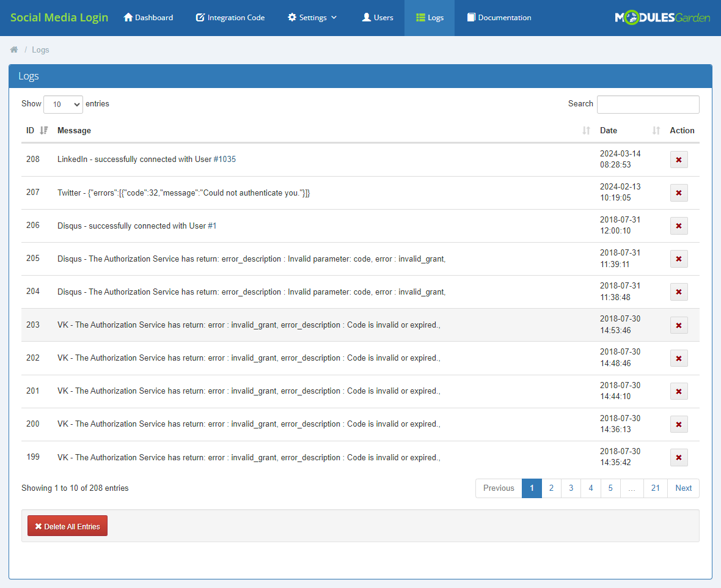
Task: Sort logs by ID column icon
Action: (43, 131)
